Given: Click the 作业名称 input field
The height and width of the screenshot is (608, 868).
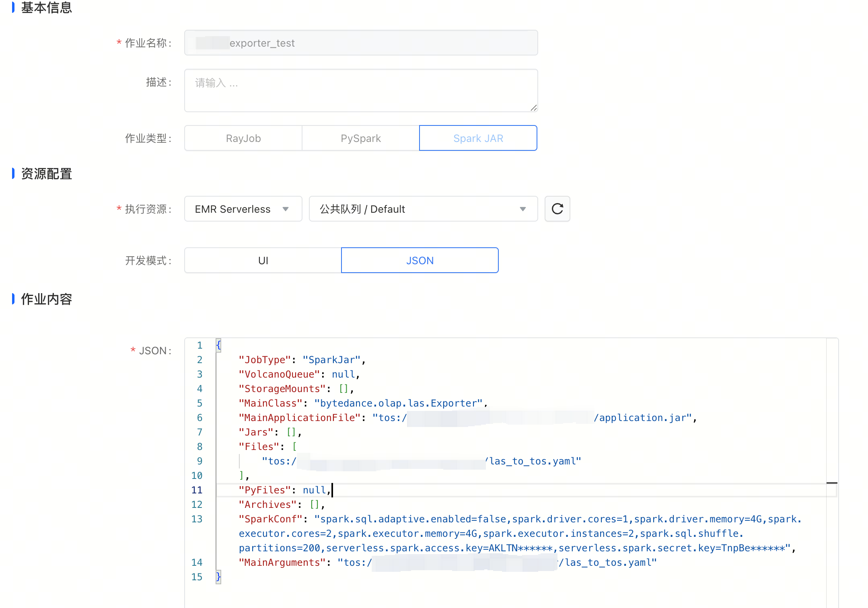Looking at the screenshot, I should click(360, 43).
